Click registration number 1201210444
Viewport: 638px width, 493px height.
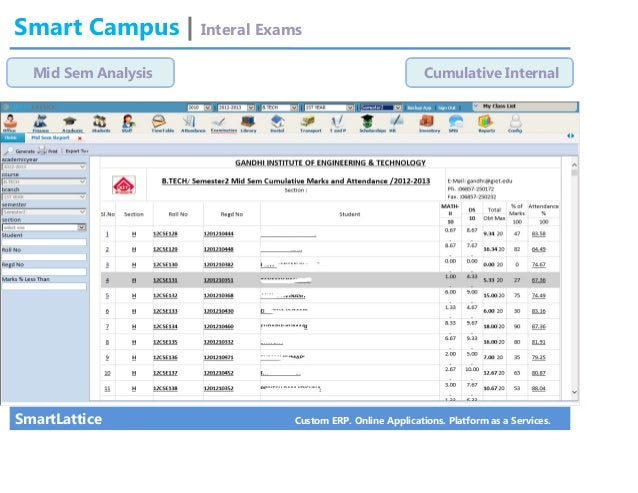coord(218,234)
